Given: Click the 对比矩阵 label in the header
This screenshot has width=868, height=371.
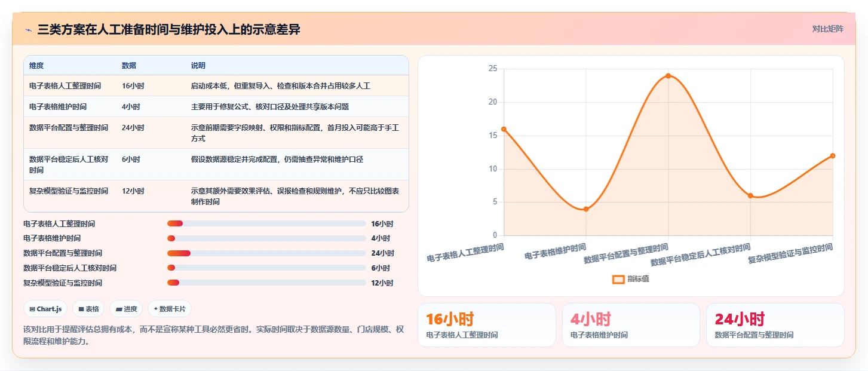Looking at the screenshot, I should (x=827, y=29).
